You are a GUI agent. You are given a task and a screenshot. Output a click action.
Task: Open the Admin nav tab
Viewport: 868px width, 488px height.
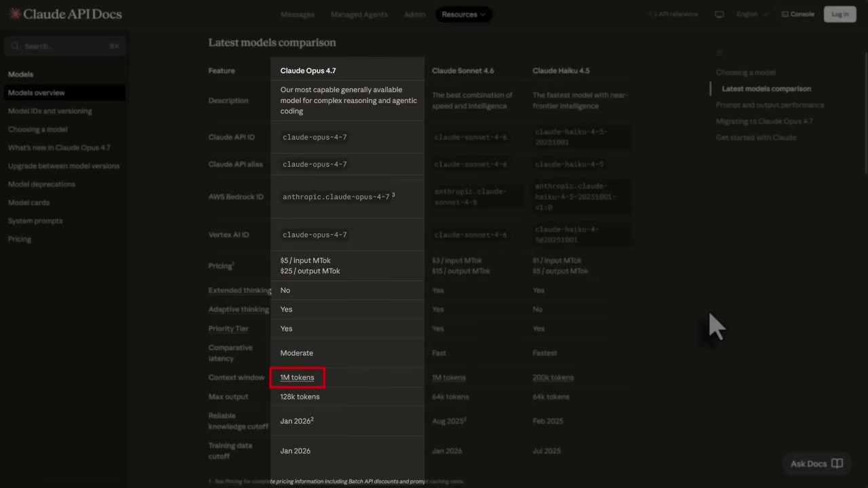click(x=415, y=14)
